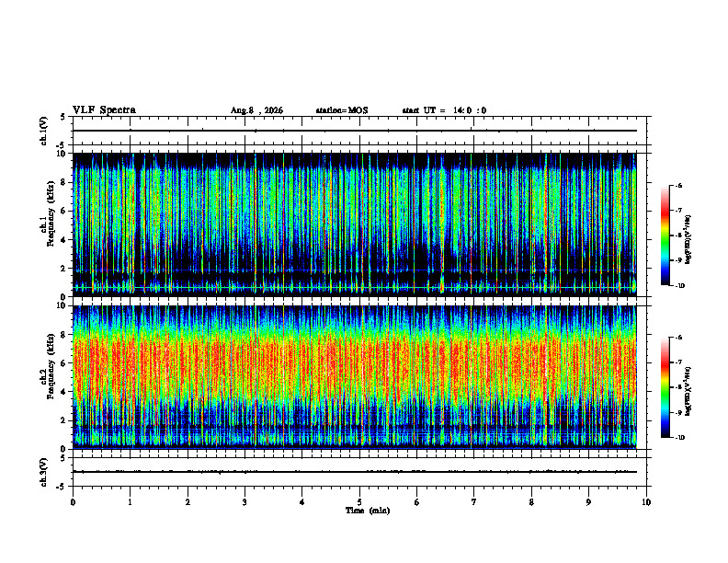
Task: Click time axis tick label "5"
Action: 359,502
